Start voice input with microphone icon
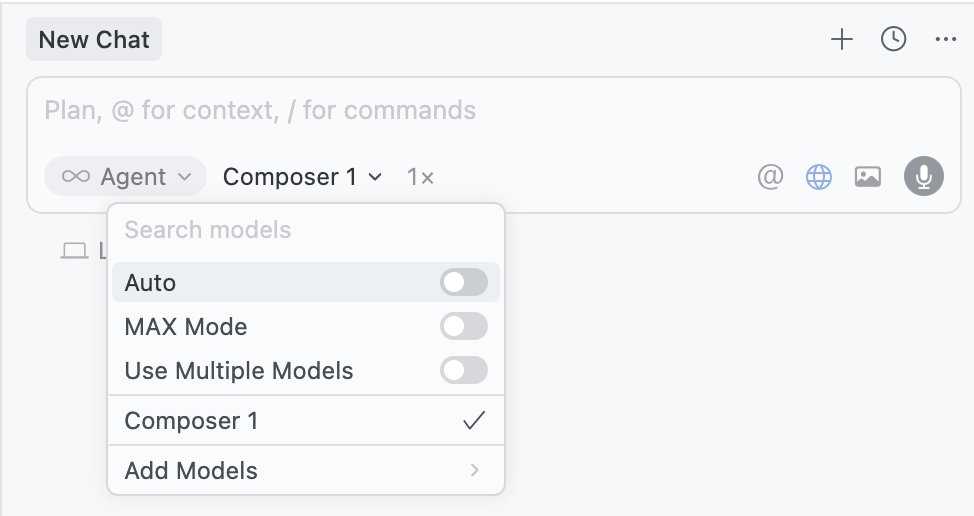This screenshot has height=516, width=974. pos(923,177)
